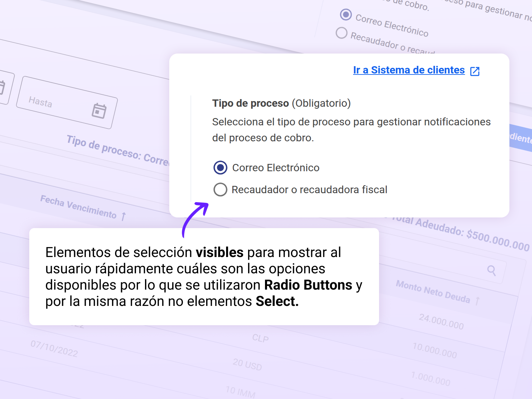Sort by the Fecha Vencimiento column header
532x399 pixels.
[x=78, y=207]
